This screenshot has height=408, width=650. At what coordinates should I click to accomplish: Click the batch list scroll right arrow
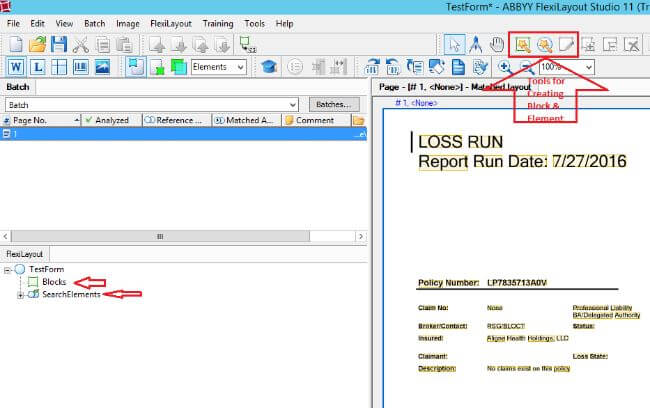(x=361, y=236)
